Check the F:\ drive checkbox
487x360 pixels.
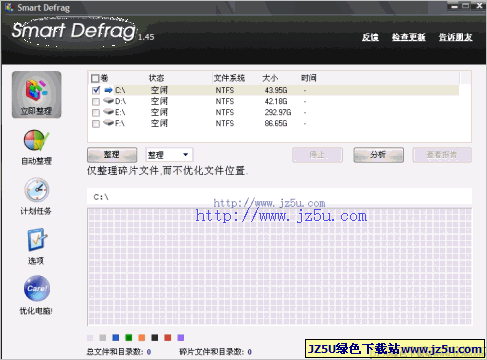[x=96, y=124]
